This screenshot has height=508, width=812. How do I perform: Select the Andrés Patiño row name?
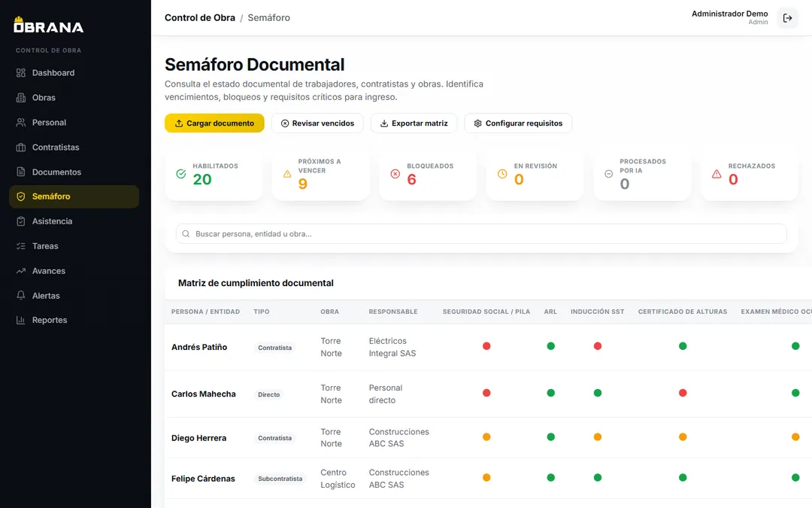[x=199, y=347]
